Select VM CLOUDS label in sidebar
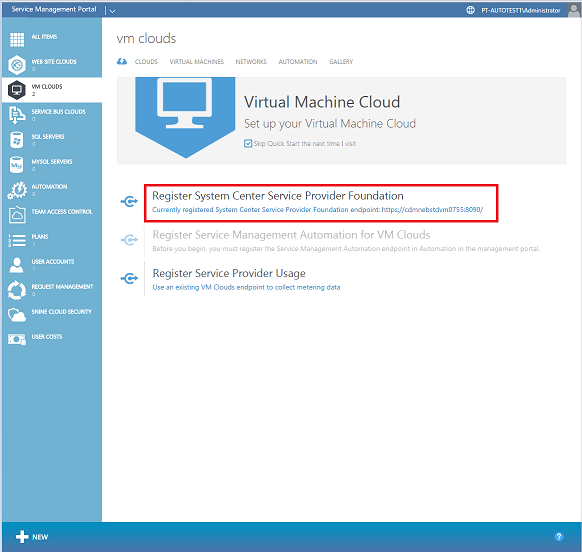 point(47,86)
